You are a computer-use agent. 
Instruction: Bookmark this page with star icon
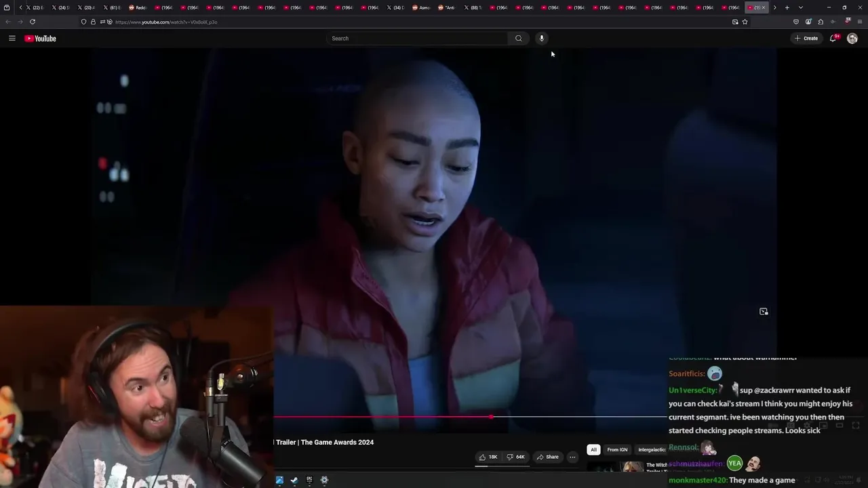tap(745, 22)
